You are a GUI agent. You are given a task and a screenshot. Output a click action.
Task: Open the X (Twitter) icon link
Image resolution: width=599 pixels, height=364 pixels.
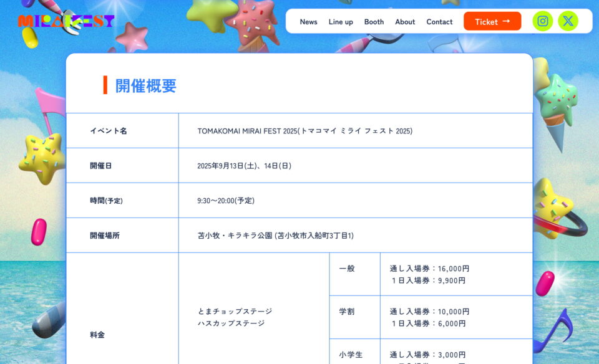[x=568, y=21]
